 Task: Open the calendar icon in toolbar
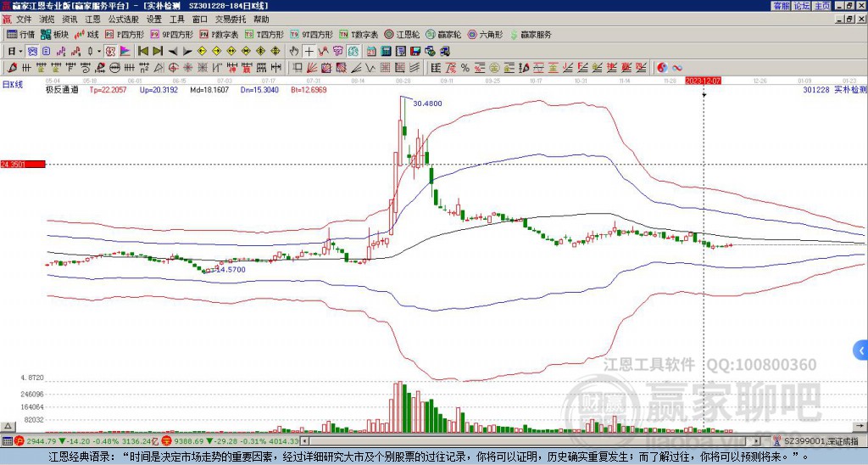(x=371, y=52)
